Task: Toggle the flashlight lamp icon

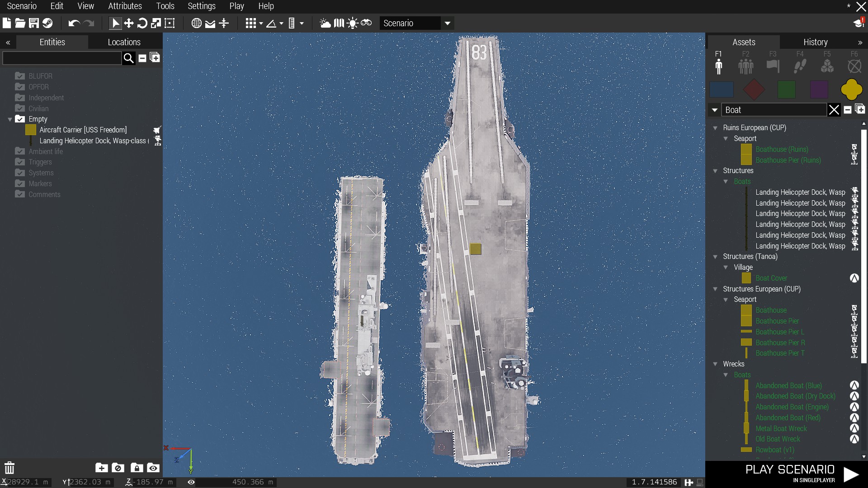Action: pyautogui.click(x=353, y=23)
